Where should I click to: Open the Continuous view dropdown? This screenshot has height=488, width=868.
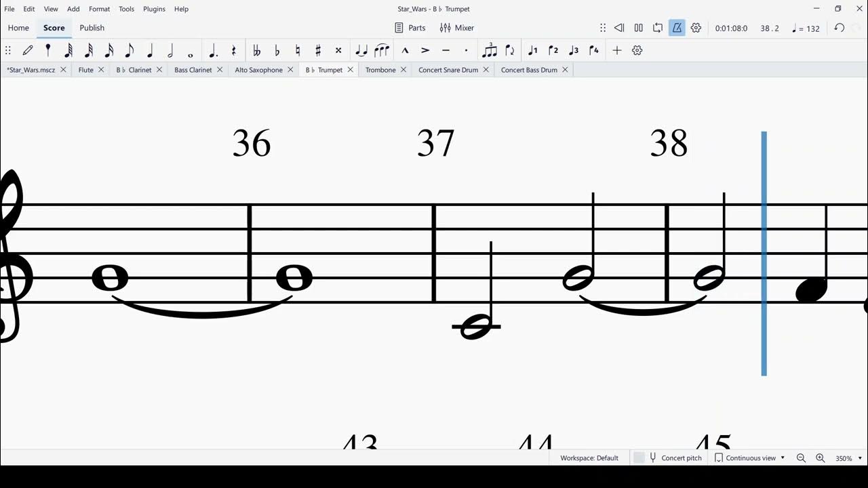[750, 458]
